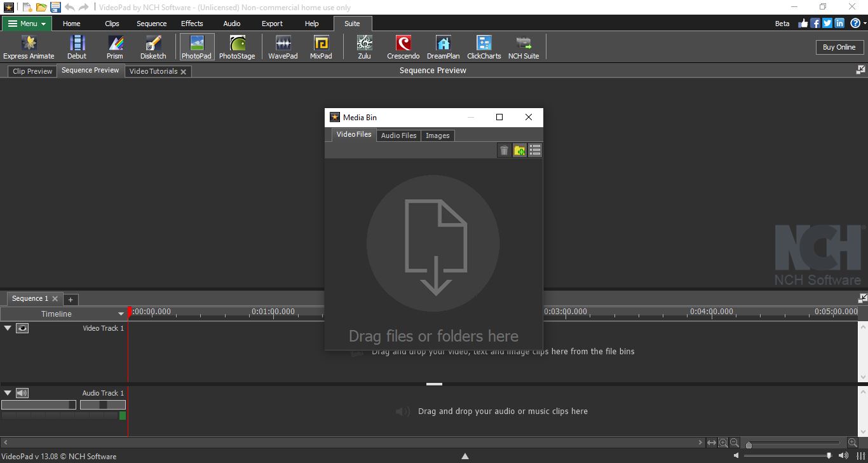The height and width of the screenshot is (463, 868).
Task: Launch the Zulu DJ software
Action: 364,47
